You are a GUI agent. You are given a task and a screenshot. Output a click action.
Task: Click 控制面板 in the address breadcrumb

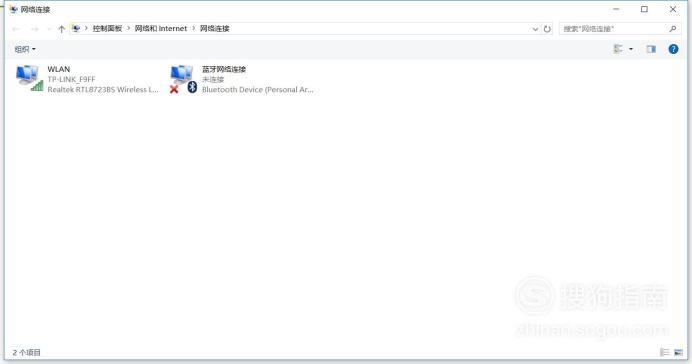[107, 29]
